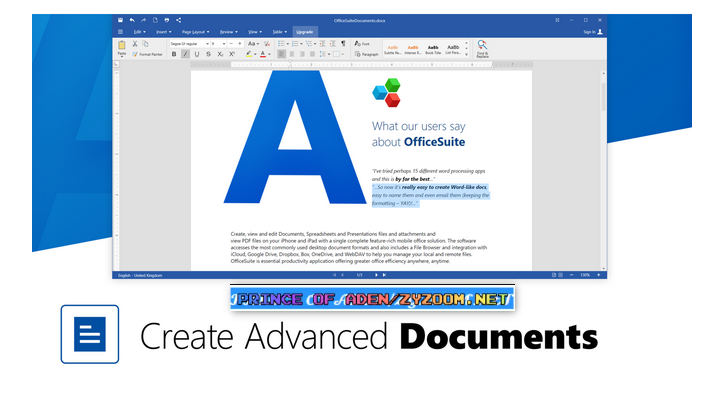Toggle Subscript formatting
The image size is (709, 394).
coord(220,54)
